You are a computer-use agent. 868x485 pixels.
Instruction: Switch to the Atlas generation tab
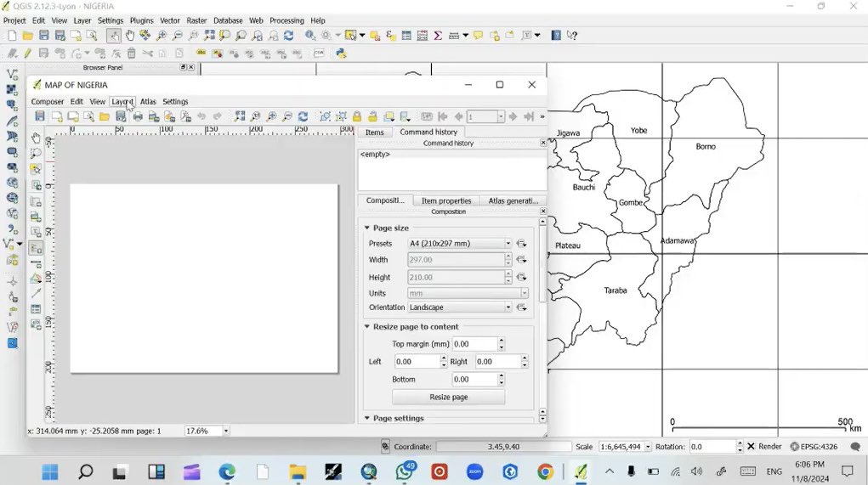coord(513,200)
